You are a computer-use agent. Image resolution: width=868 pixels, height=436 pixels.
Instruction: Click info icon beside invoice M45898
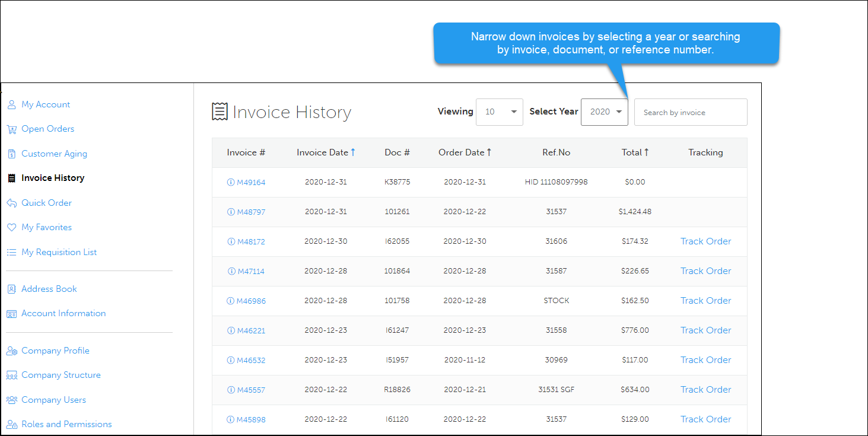tap(231, 419)
